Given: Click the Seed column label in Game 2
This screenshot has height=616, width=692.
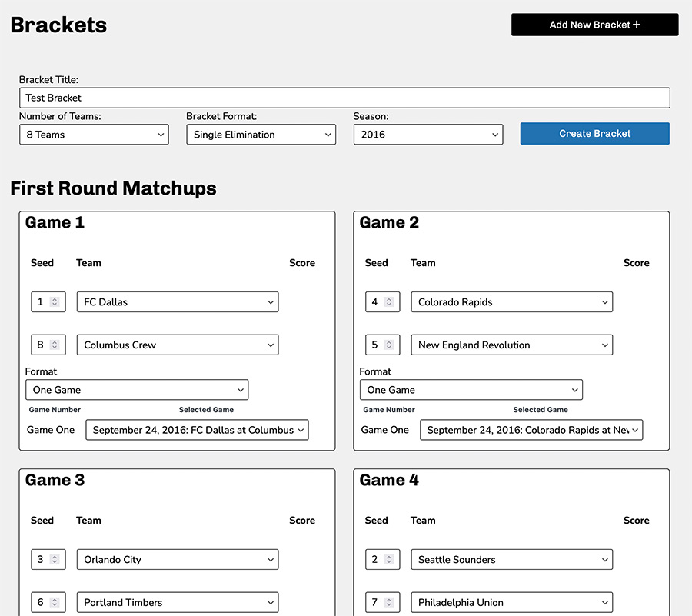Looking at the screenshot, I should pyautogui.click(x=377, y=263).
